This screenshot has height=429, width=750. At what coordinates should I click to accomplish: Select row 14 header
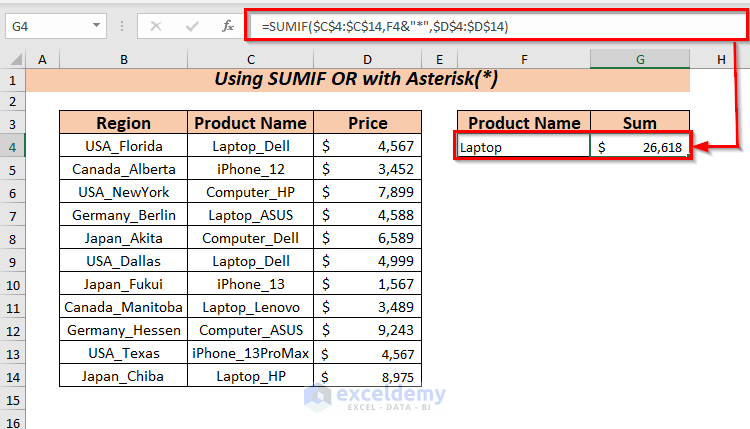click(x=13, y=376)
